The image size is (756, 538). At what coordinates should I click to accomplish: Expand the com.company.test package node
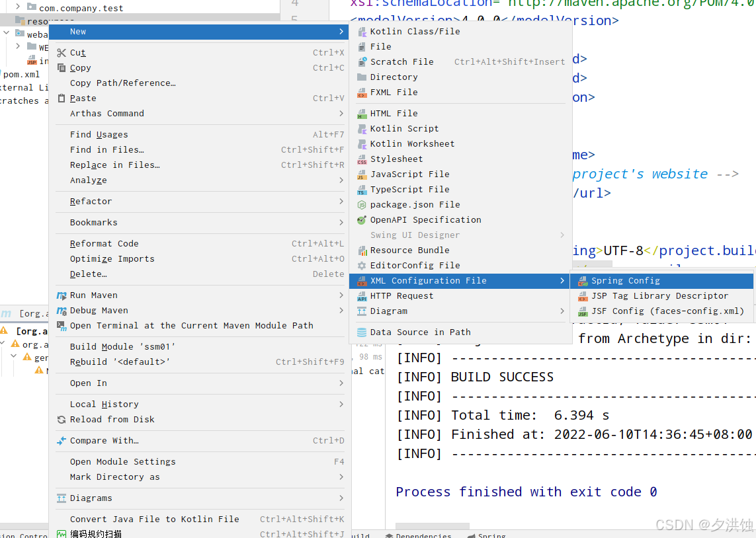(18, 7)
